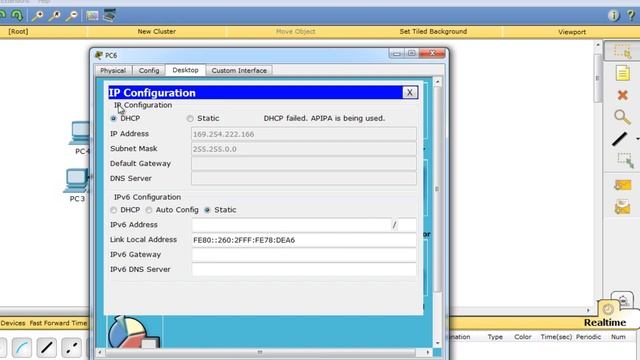Open the Custom Devices Dialog icon
This screenshot has width=640, height=360.
pos(109,16)
